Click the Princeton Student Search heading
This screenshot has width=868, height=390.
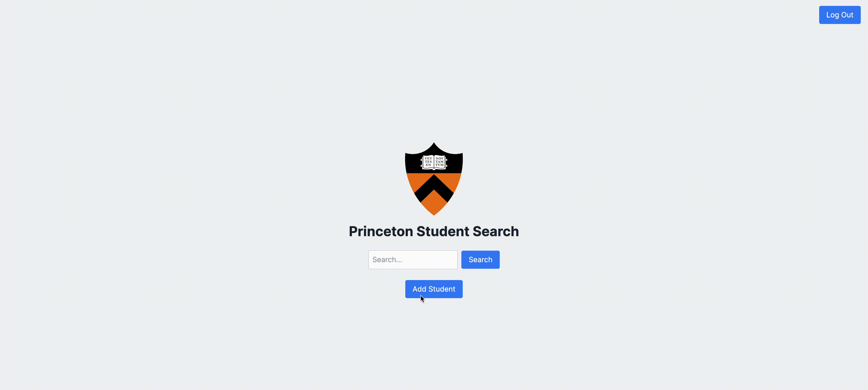pos(434,231)
